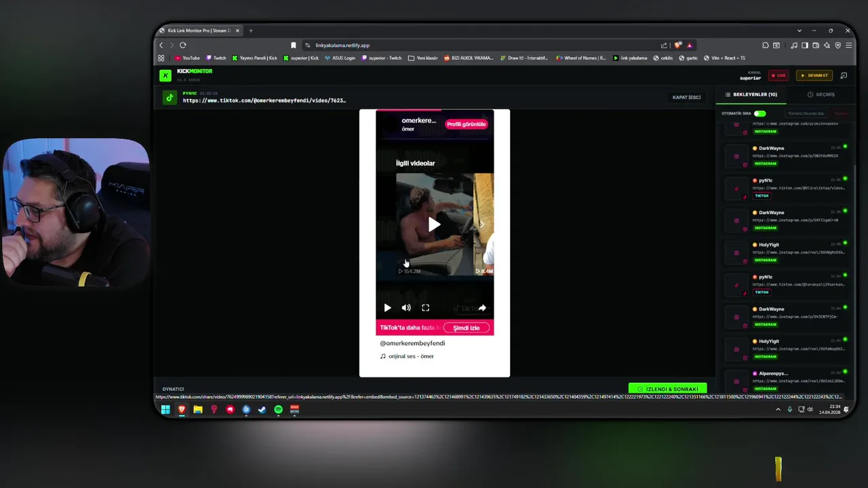This screenshot has width=868, height=488.
Task: Click the fullscreen icon in TikTok player
Action: pyautogui.click(x=425, y=308)
